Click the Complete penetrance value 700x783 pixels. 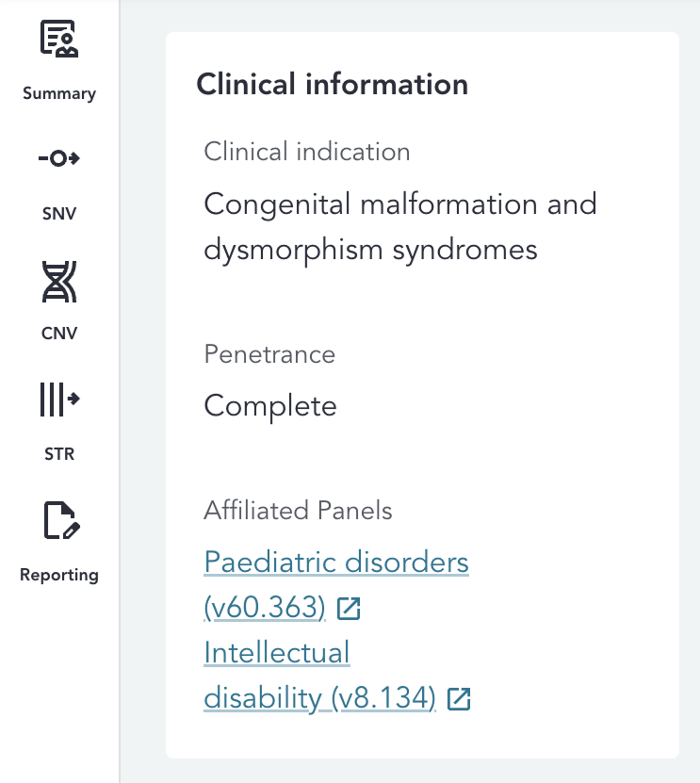pos(269,405)
